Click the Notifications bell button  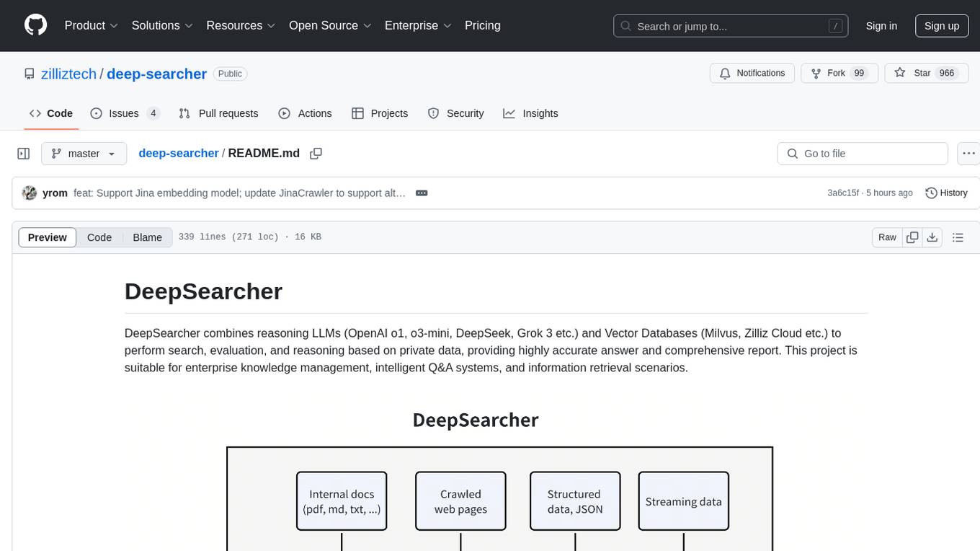pos(752,74)
